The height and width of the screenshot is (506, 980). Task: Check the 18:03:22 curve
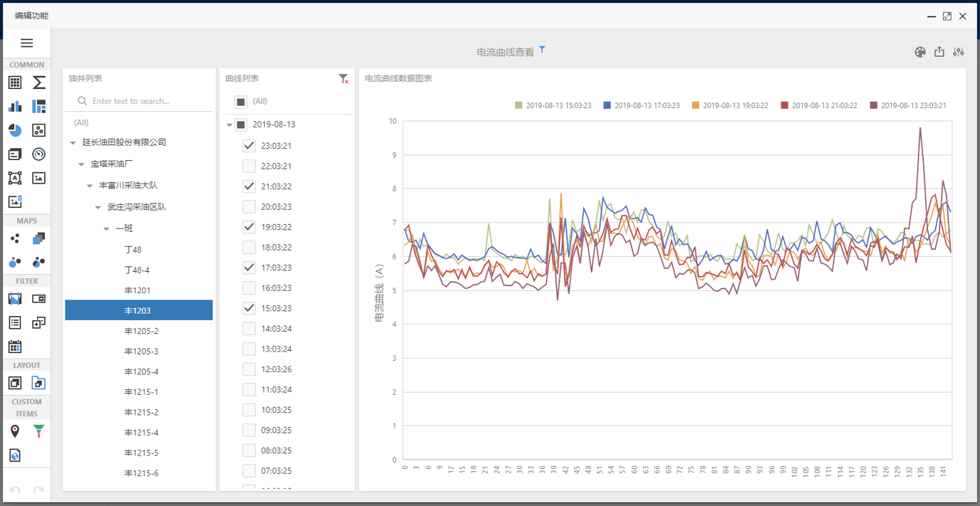pyautogui.click(x=249, y=247)
